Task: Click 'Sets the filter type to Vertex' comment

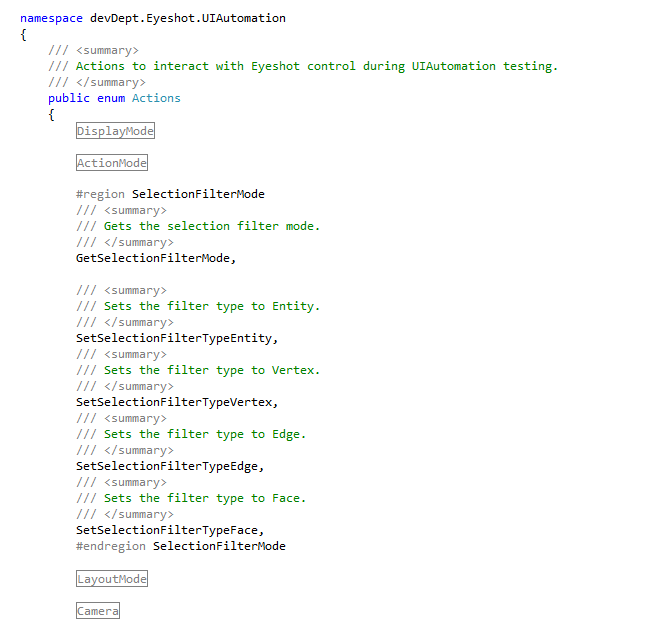Action: point(211,370)
